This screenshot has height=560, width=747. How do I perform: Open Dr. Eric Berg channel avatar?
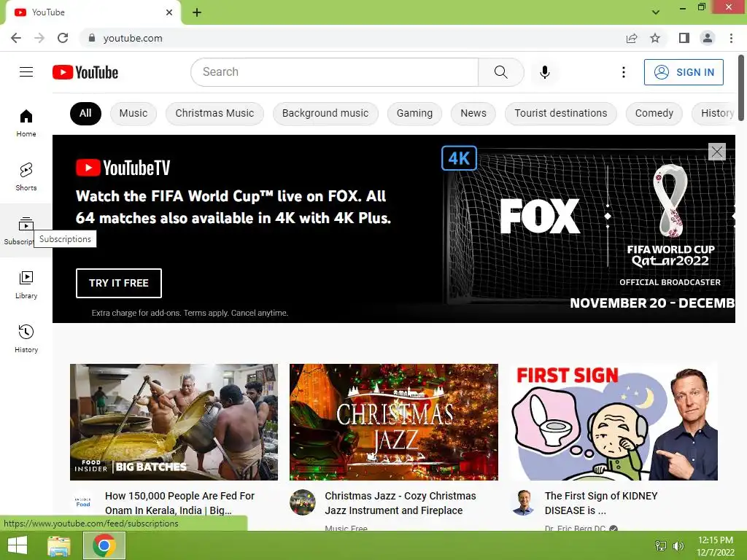522,502
